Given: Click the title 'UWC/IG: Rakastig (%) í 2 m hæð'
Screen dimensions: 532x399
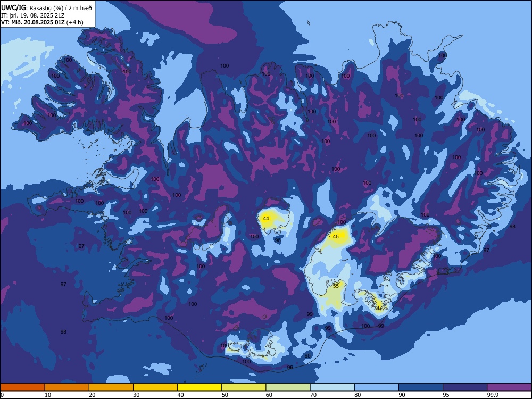Looking at the screenshot, I should (x=46, y=7).
